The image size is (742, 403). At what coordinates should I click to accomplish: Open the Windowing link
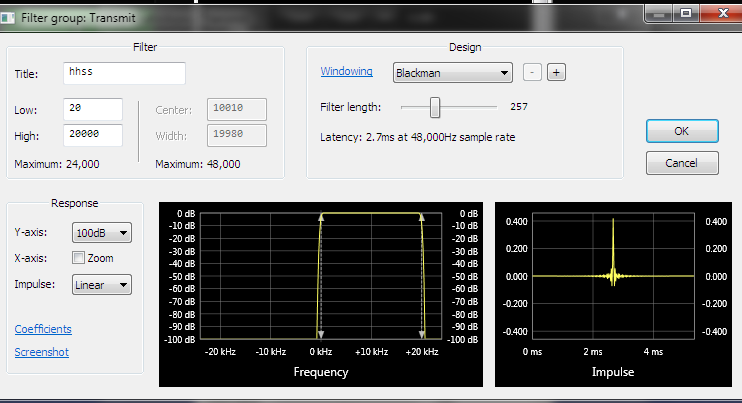pyautogui.click(x=346, y=72)
